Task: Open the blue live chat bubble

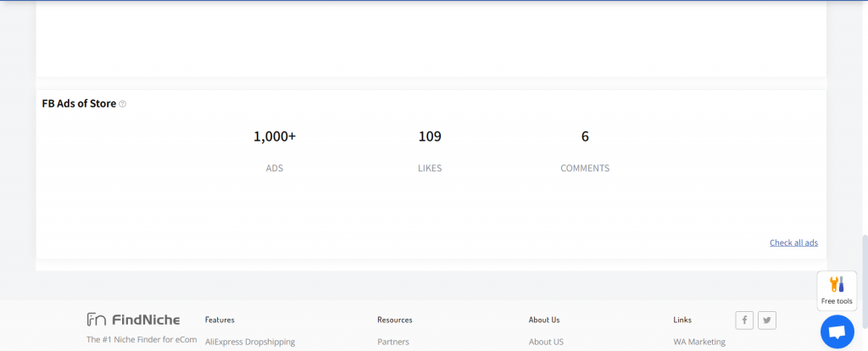Action: 837,331
